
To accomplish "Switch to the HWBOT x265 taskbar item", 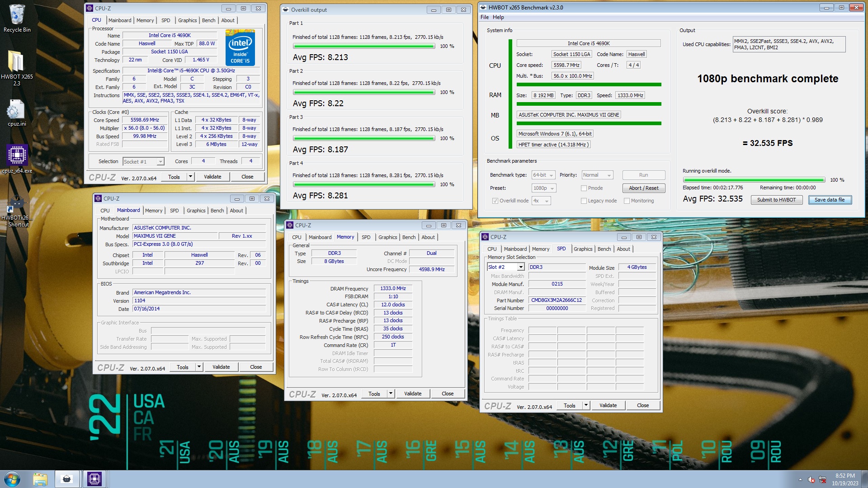I will (67, 479).
